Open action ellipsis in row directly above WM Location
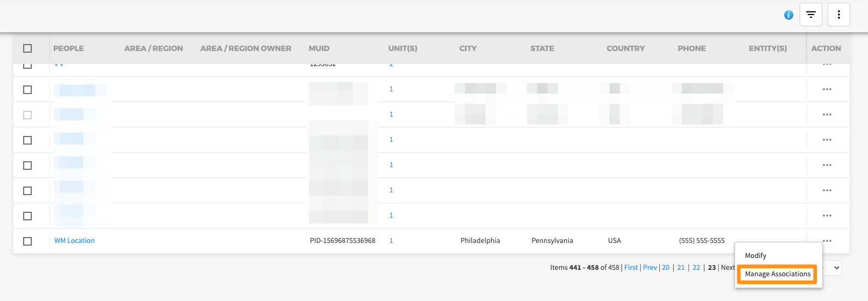868x301 pixels. (827, 216)
